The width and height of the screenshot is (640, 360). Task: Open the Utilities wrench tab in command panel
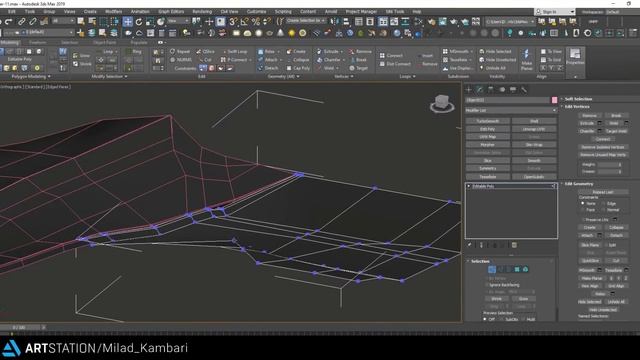pyautogui.click(x=524, y=89)
